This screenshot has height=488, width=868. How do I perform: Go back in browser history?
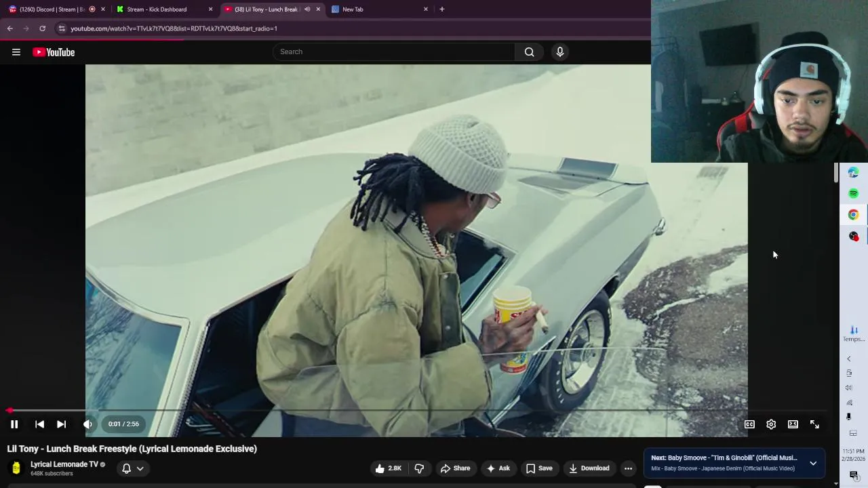(x=10, y=28)
